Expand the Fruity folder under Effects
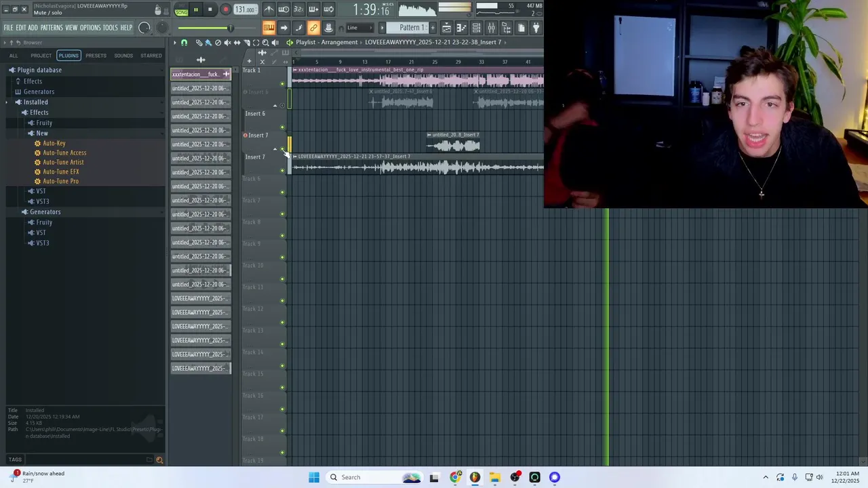This screenshot has width=868, height=488. pos(44,123)
